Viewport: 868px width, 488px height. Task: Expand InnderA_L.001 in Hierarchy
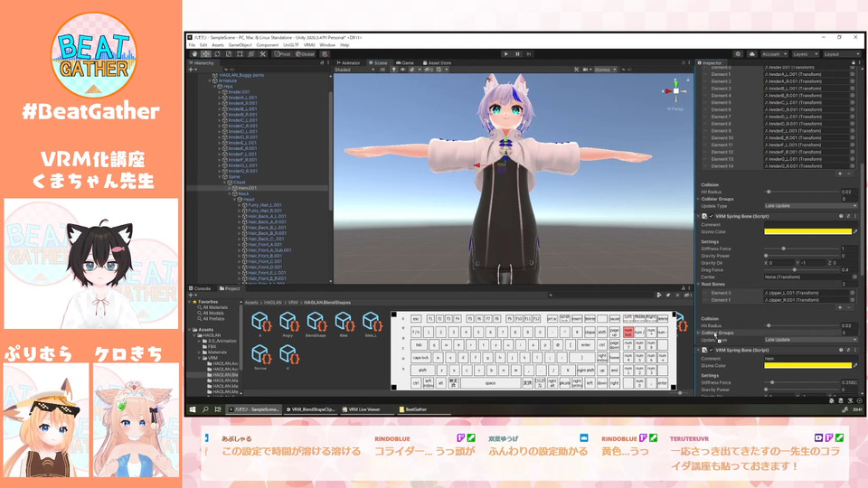click(x=220, y=98)
